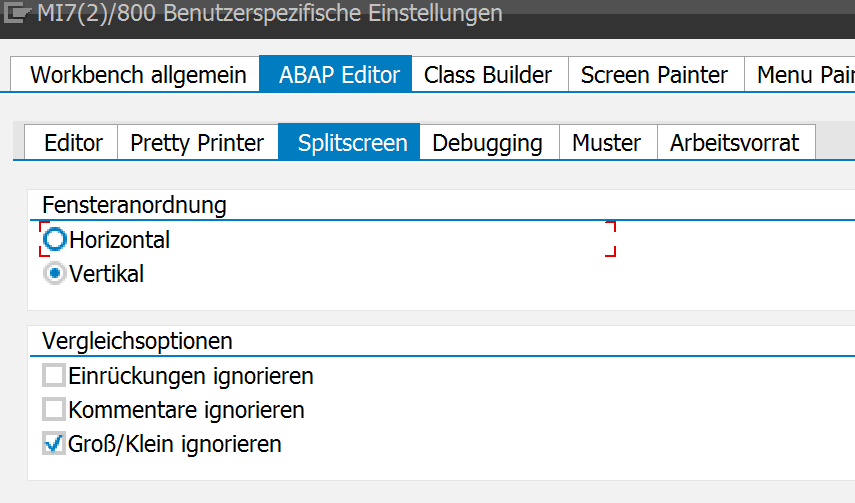The height and width of the screenshot is (503, 855).
Task: Open the Class Builder tab
Action: tap(490, 74)
